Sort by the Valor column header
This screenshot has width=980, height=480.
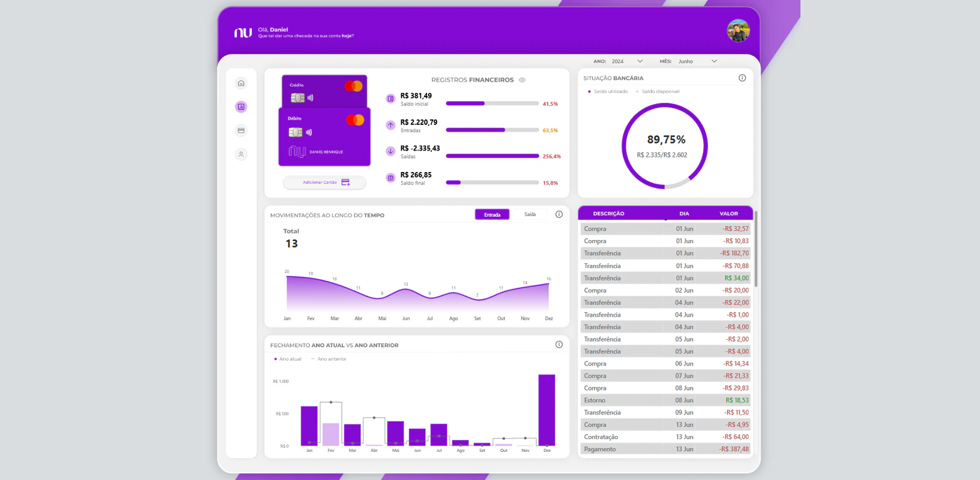click(729, 214)
